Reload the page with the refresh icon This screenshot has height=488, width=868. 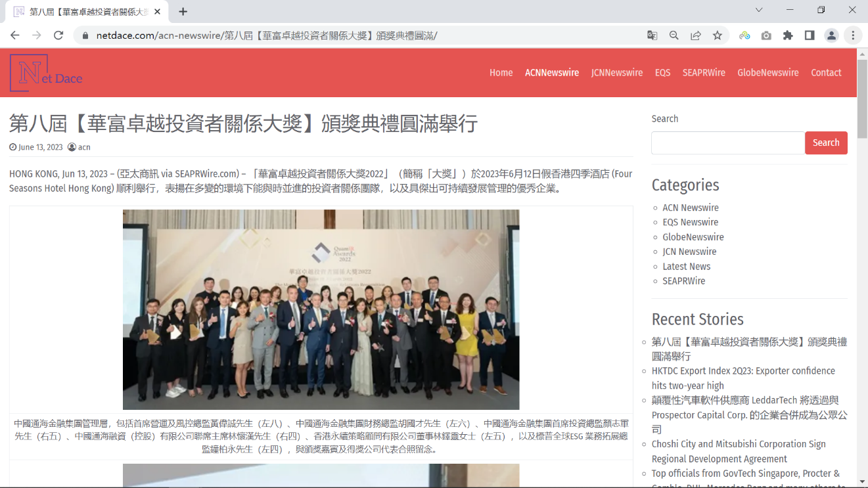pos(58,35)
